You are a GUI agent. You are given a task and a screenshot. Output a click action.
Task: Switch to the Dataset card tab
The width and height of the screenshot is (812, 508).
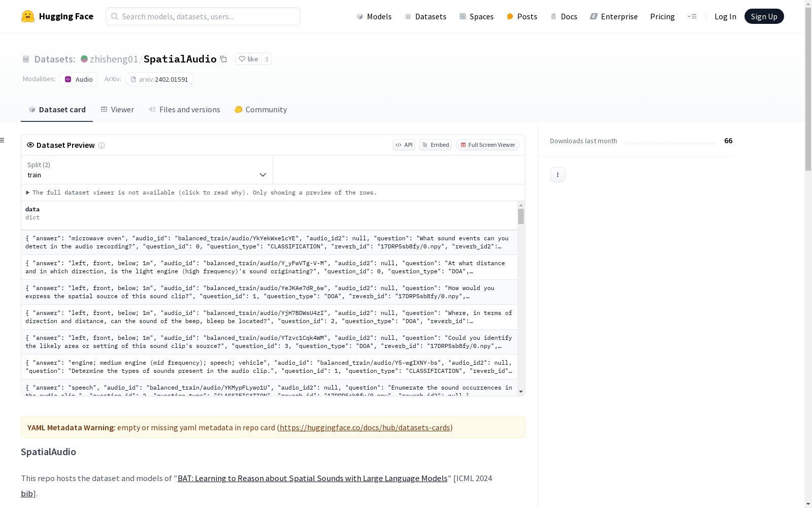57,110
